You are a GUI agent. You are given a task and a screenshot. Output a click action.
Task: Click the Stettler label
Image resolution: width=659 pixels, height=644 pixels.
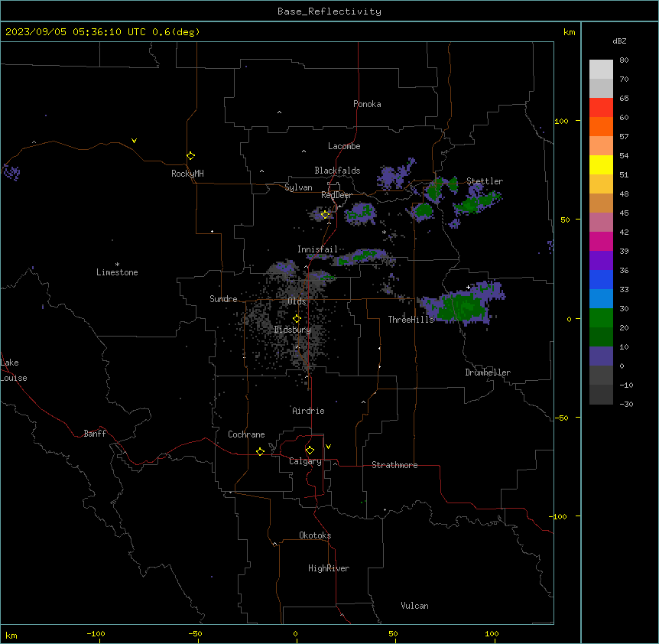[x=485, y=181]
